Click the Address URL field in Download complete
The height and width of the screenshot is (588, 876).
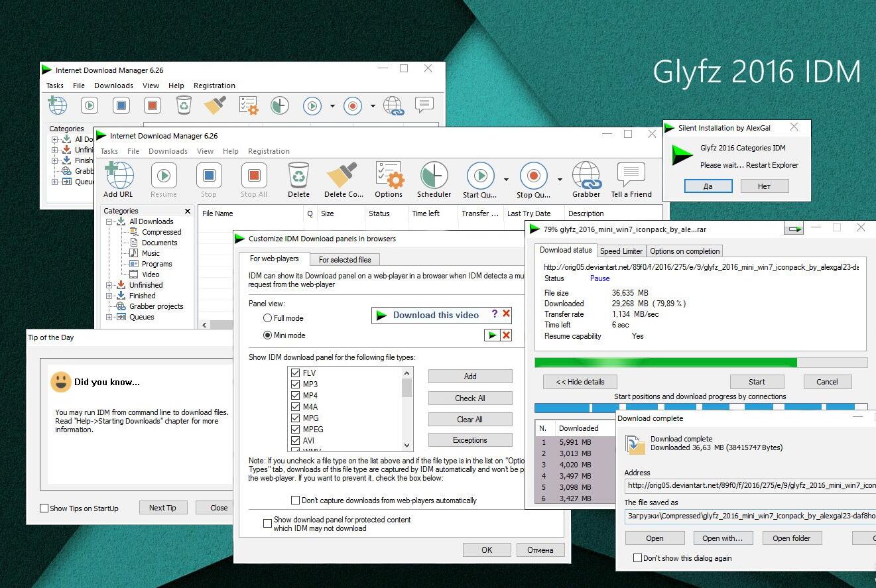(750, 486)
